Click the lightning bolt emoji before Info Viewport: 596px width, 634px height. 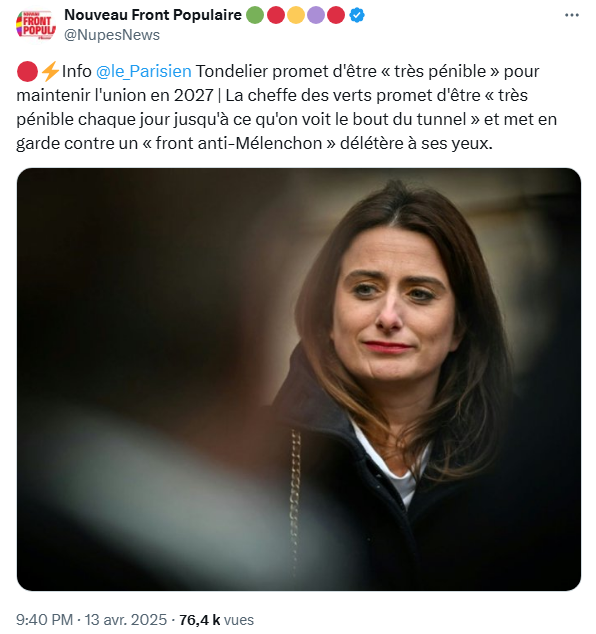coord(50,72)
